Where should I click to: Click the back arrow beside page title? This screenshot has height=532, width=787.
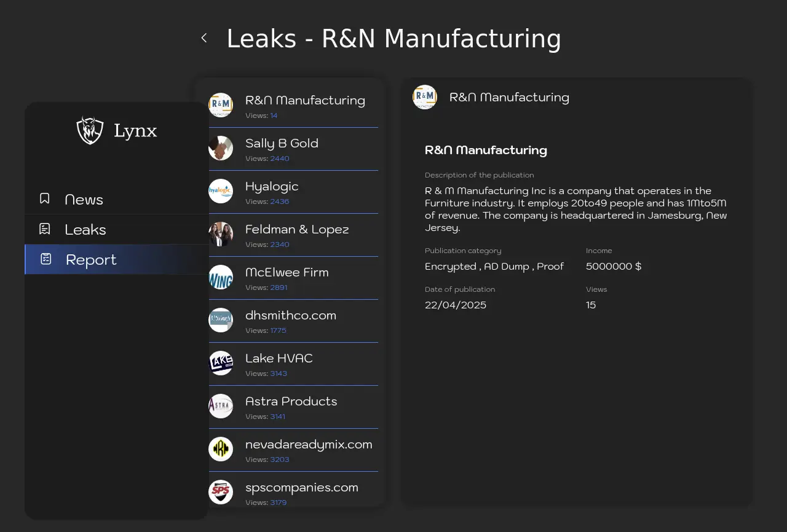tap(204, 38)
